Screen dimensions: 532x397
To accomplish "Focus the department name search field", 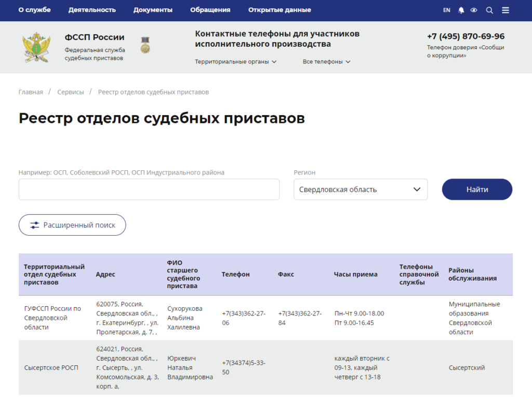I will coord(149,189).
